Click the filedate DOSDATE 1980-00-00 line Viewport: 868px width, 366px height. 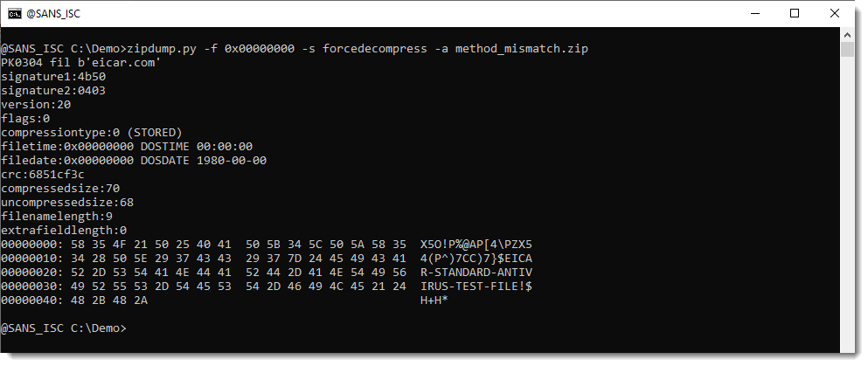(x=134, y=161)
